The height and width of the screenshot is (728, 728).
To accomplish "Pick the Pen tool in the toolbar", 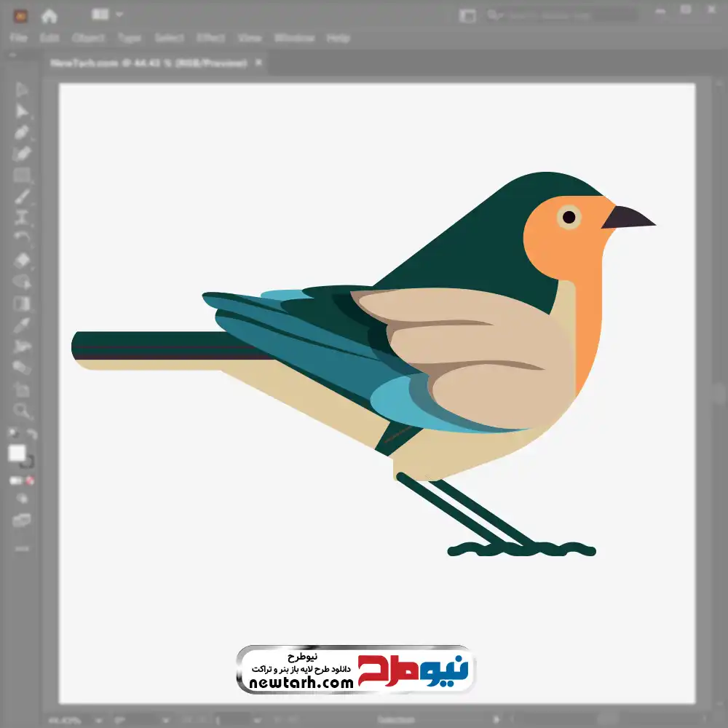I will 22,132.
